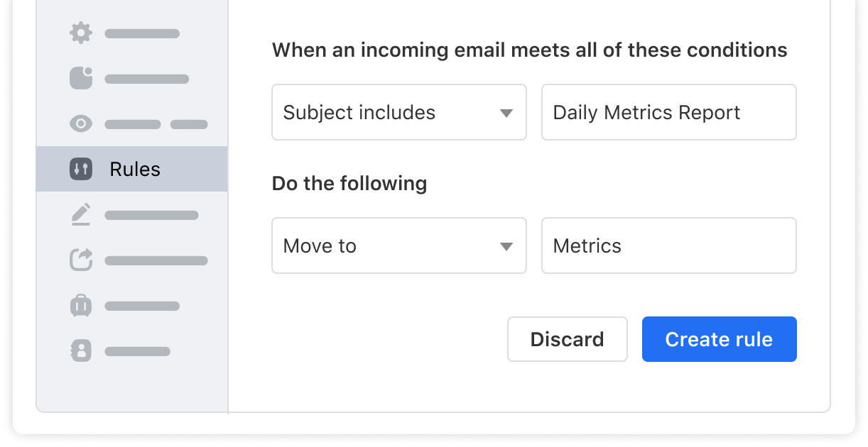Image resolution: width=868 pixels, height=447 pixels.
Task: Click the placeholder row under the settings gear
Action: pos(141,33)
